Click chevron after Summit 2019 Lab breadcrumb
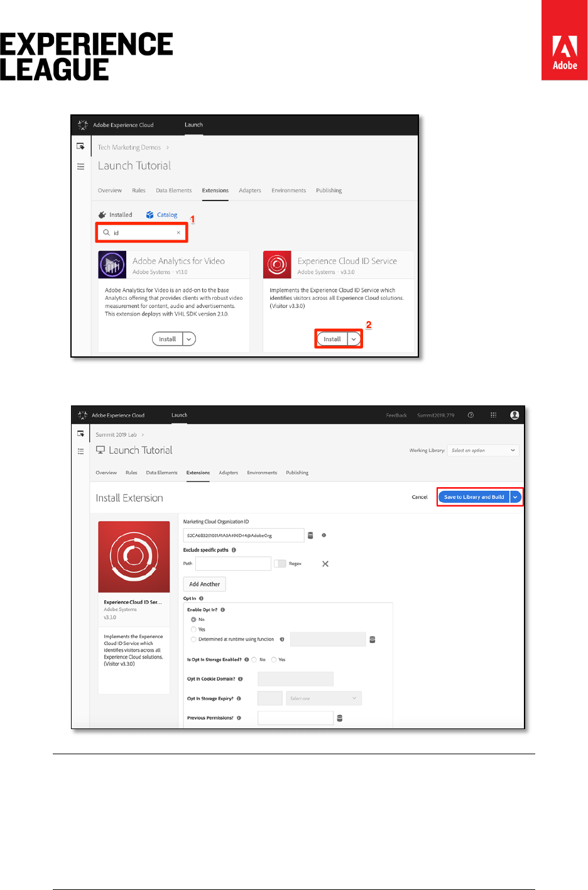Viewport: 588px width, 890px height. 143,435
